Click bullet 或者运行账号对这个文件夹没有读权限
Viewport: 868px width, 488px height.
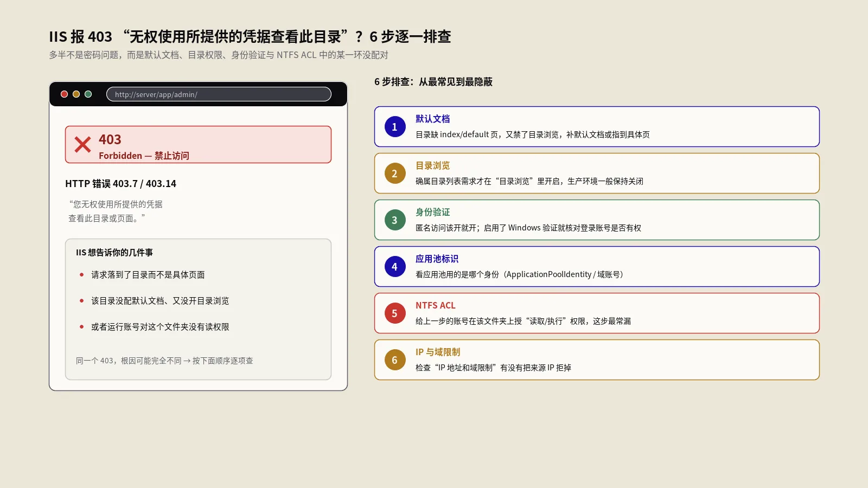click(x=160, y=327)
